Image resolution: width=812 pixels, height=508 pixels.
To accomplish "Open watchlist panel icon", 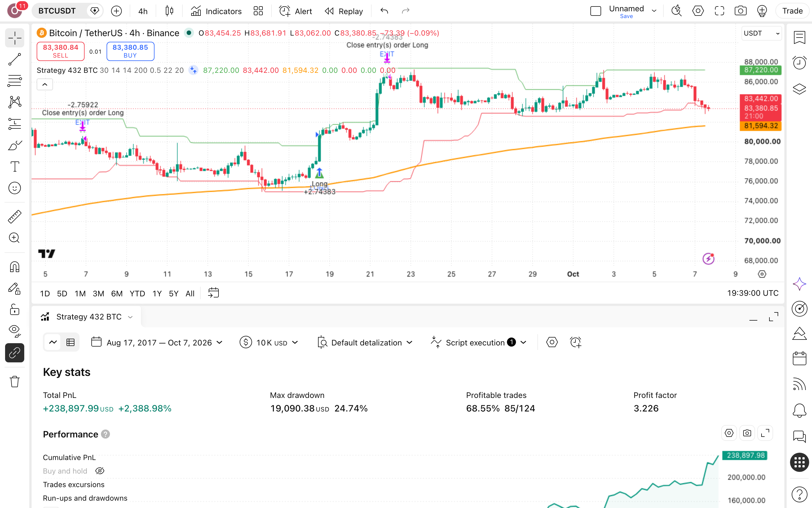I will (799, 37).
